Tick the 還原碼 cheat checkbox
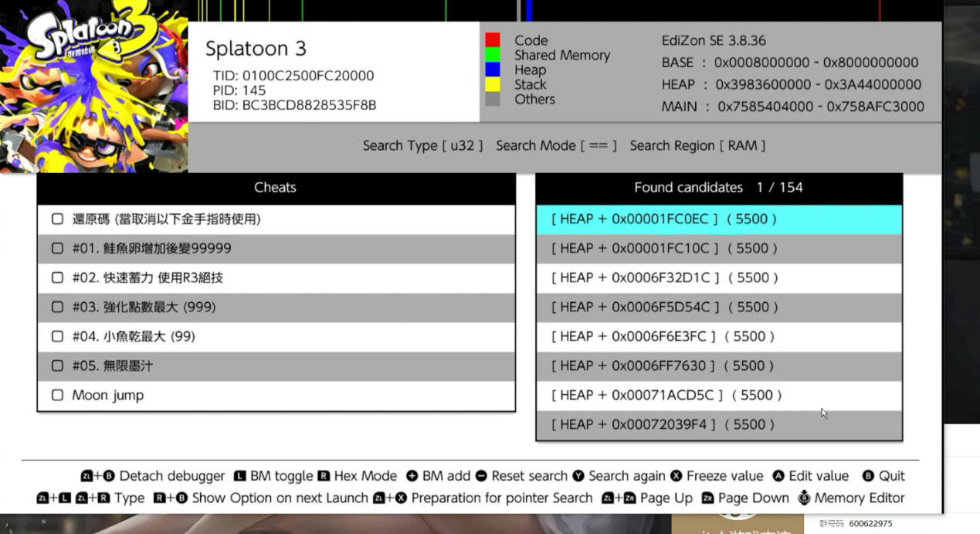 [57, 219]
